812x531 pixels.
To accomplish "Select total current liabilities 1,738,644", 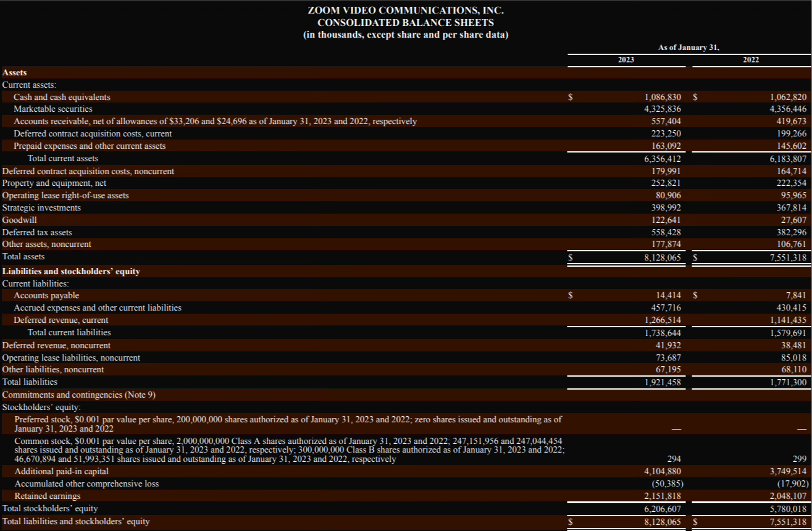I will click(663, 333).
